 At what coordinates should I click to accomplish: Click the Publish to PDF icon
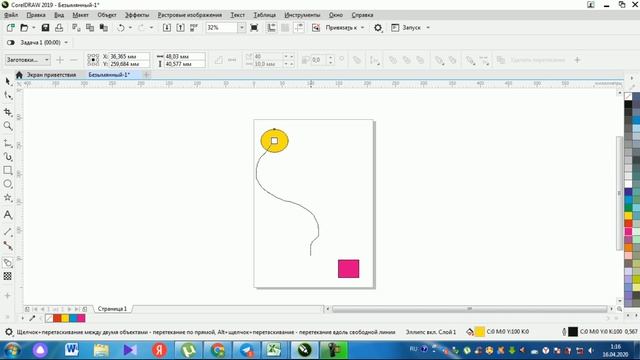[x=194, y=27]
